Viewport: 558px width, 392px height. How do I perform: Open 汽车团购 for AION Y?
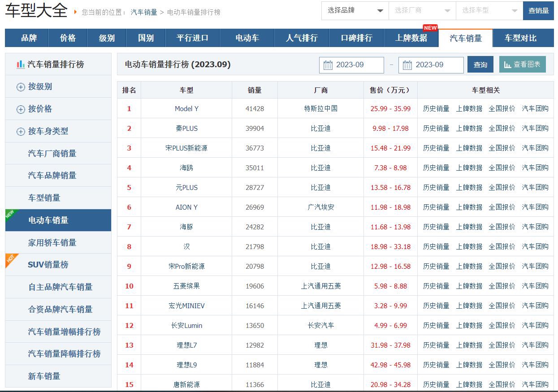(535, 207)
